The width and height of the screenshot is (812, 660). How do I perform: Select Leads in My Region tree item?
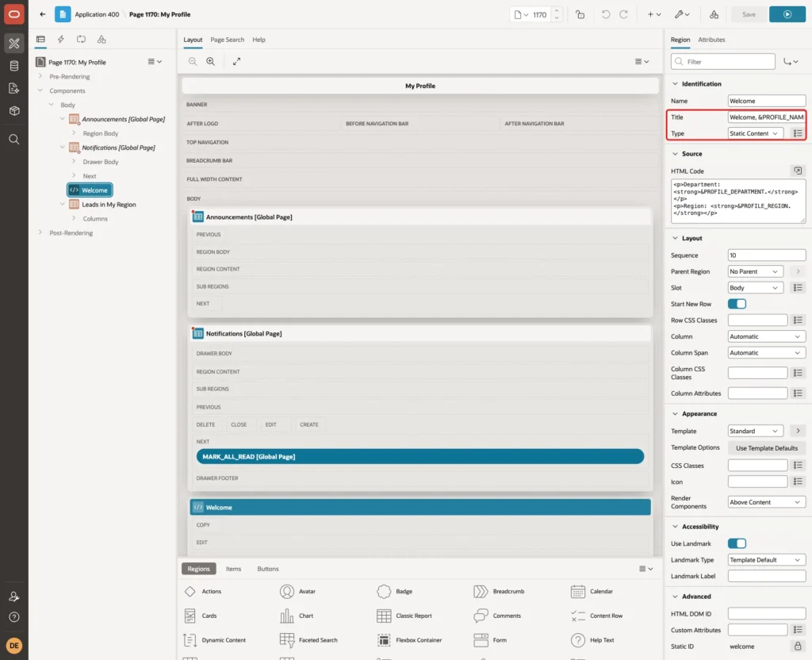pos(109,205)
